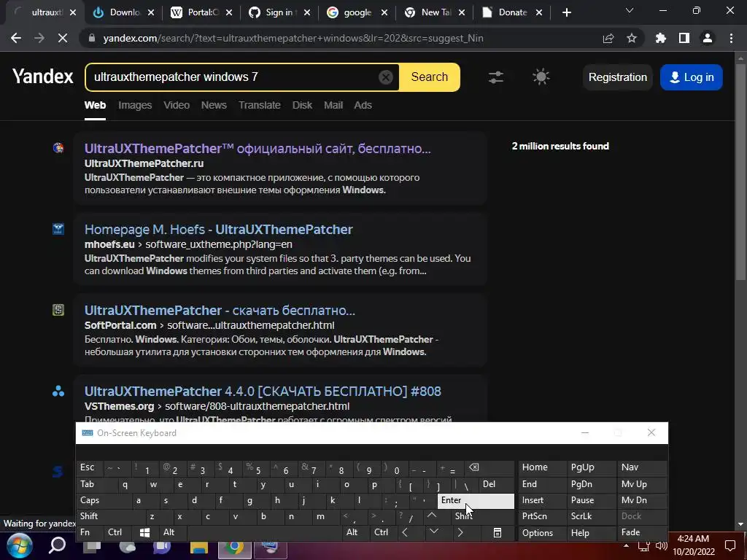Image resolution: width=747 pixels, height=560 pixels.
Task: Switch to the Portal Wikipedia tab
Action: [x=201, y=13]
